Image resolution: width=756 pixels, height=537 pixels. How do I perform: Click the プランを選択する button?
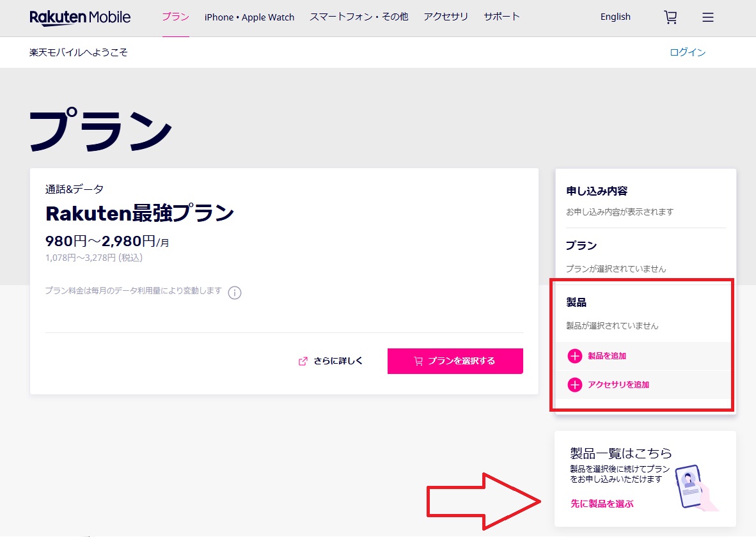pos(455,361)
